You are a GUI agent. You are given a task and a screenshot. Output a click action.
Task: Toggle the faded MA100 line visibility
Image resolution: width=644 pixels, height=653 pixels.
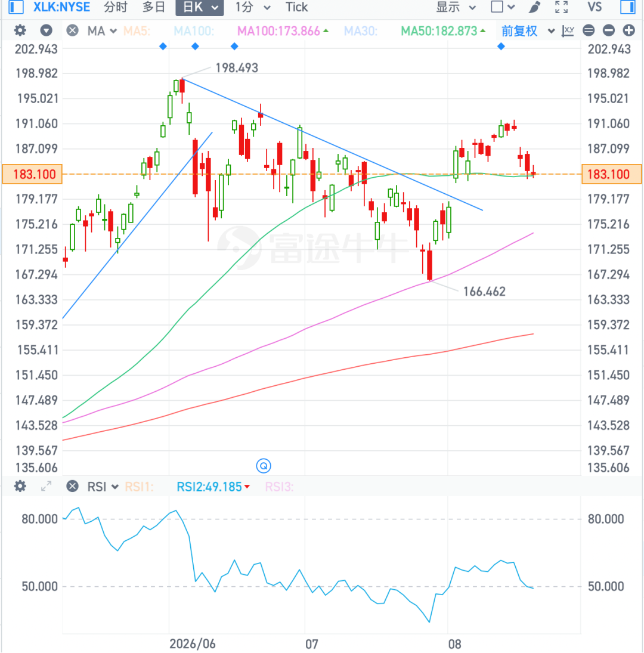[194, 31]
